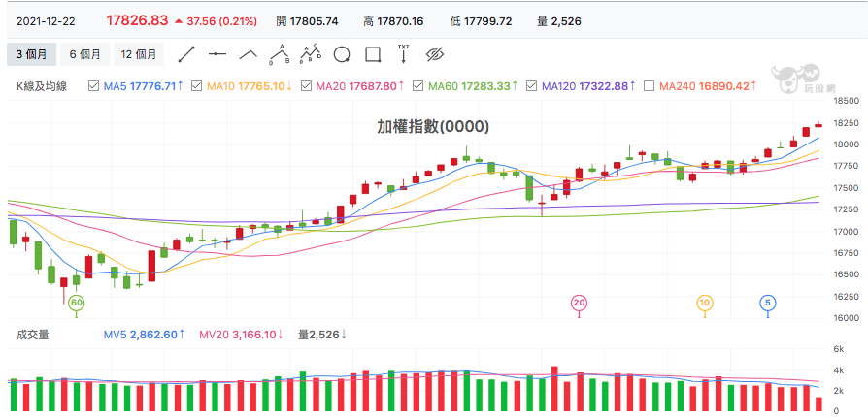This screenshot has width=868, height=417.
Task: Switch to the 12 個月 range
Action: point(139,54)
